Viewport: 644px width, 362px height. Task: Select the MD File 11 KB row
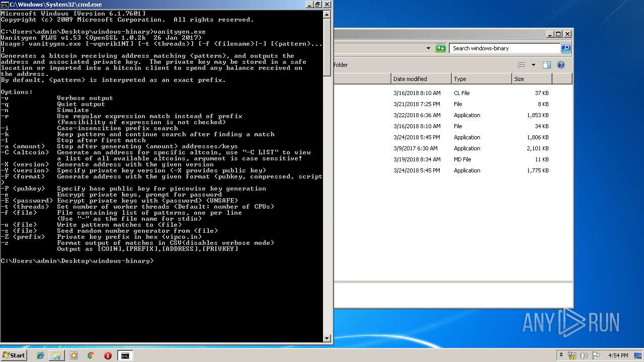tap(453, 159)
